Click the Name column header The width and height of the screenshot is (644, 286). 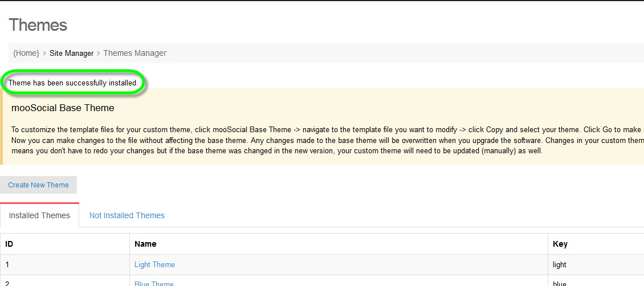(145, 244)
